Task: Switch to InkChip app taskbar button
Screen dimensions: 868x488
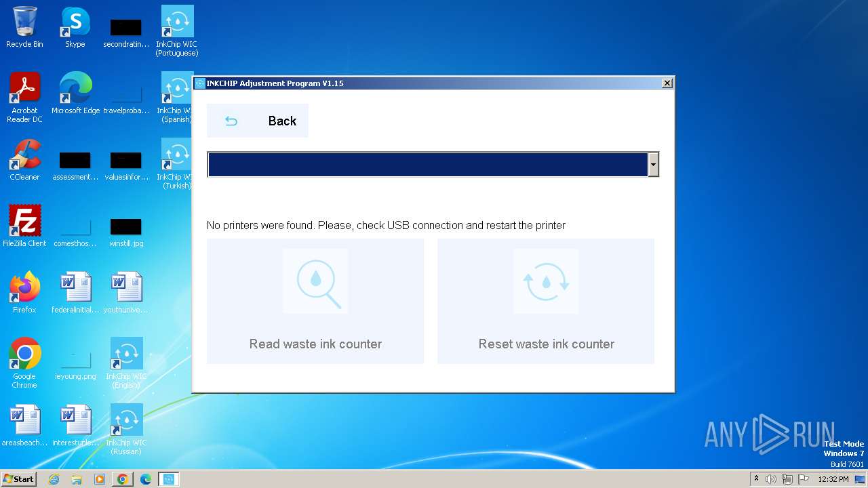Action: [x=168, y=479]
